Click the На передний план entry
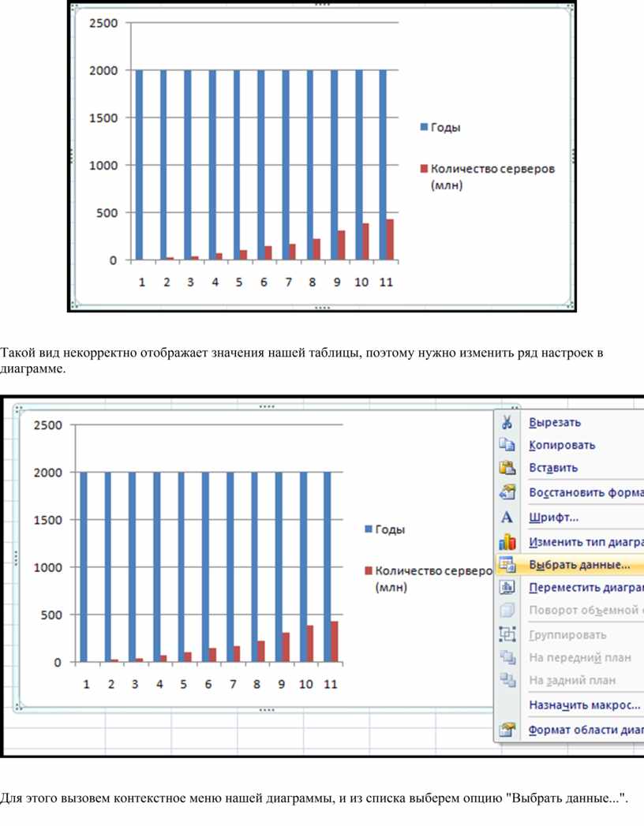The image size is (644, 826). pyautogui.click(x=580, y=657)
